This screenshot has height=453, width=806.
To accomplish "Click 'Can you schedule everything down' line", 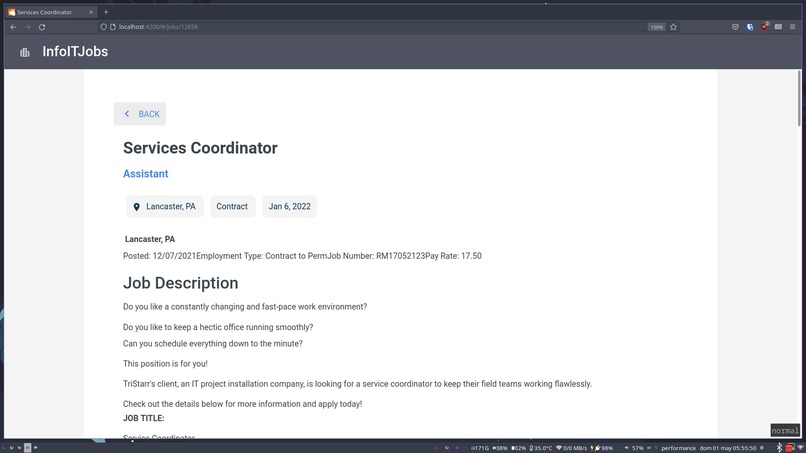I will [x=213, y=343].
